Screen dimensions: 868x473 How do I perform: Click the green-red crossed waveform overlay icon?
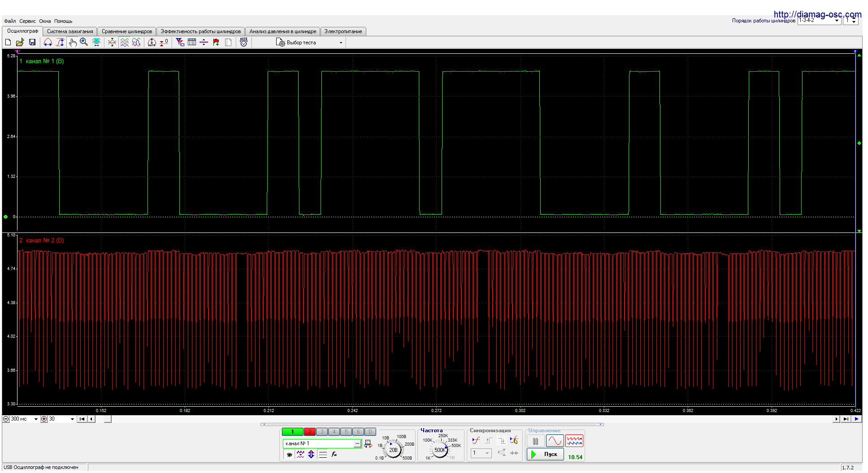[112, 42]
